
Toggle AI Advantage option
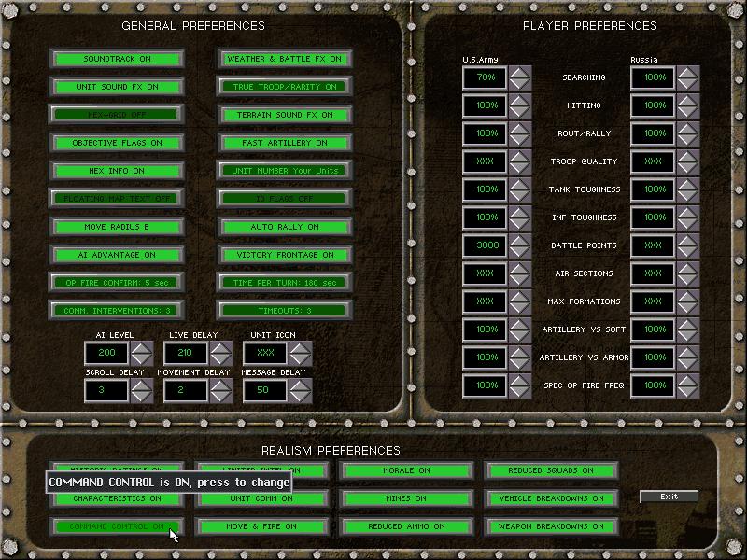[117, 255]
